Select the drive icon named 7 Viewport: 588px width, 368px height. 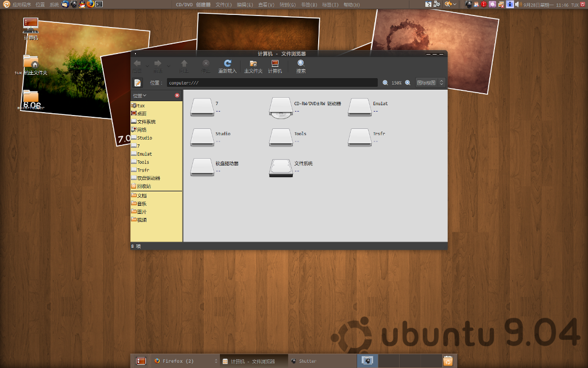point(202,107)
